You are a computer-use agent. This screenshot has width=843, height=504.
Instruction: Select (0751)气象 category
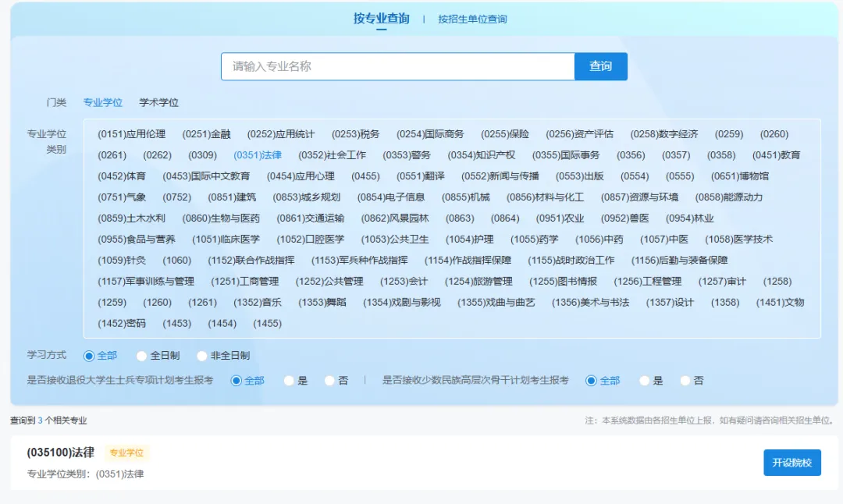point(122,197)
